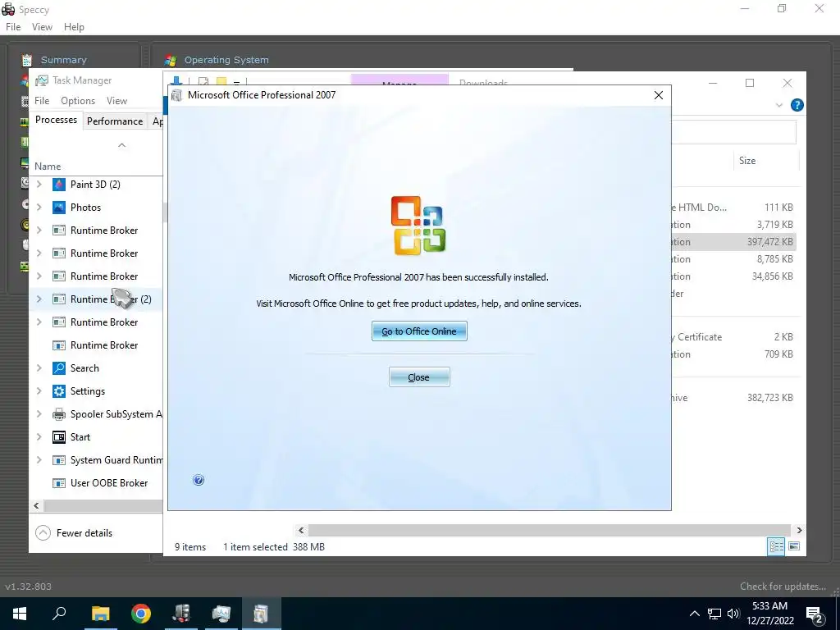
Task: Click Task Manager horizontal scrollbar left arrow
Action: pyautogui.click(x=36, y=505)
